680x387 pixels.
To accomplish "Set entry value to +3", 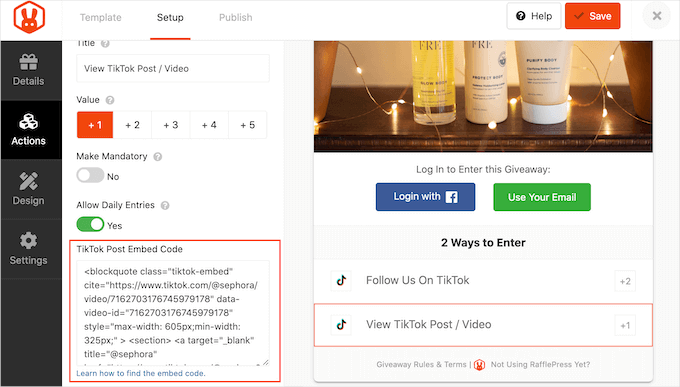I will point(171,125).
